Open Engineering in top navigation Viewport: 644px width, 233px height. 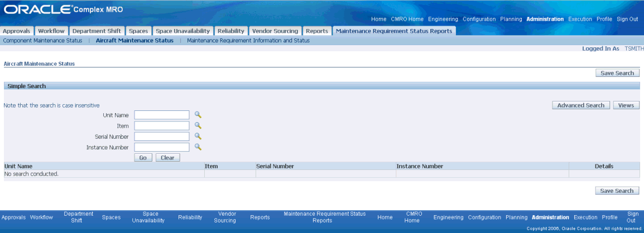pyautogui.click(x=443, y=20)
